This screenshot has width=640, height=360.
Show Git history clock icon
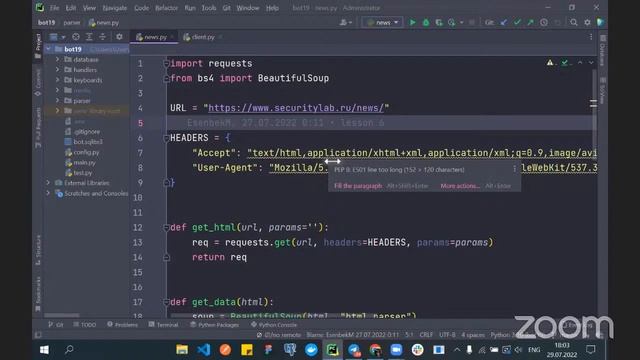coord(544,22)
